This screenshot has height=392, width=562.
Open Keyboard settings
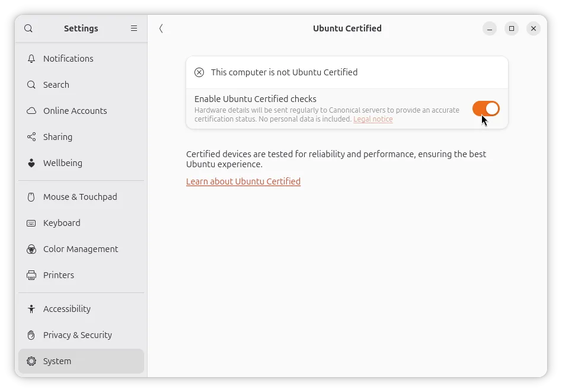click(x=81, y=223)
